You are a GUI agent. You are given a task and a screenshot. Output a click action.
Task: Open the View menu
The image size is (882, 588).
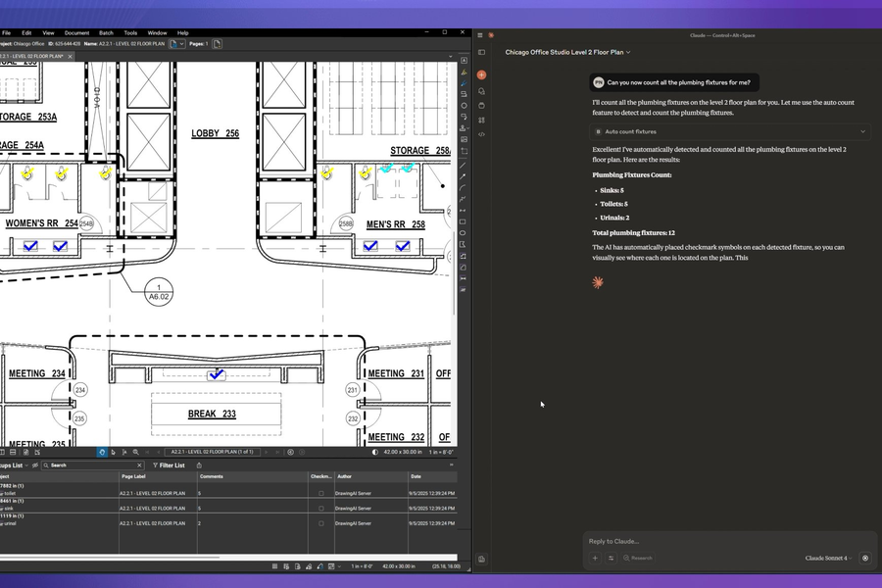pos(48,33)
